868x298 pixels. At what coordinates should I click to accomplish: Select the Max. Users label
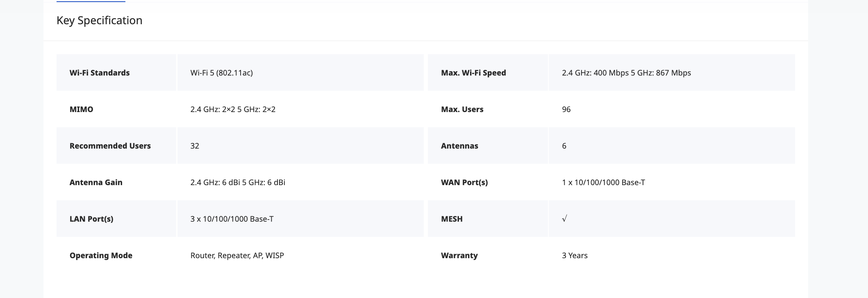click(x=462, y=109)
